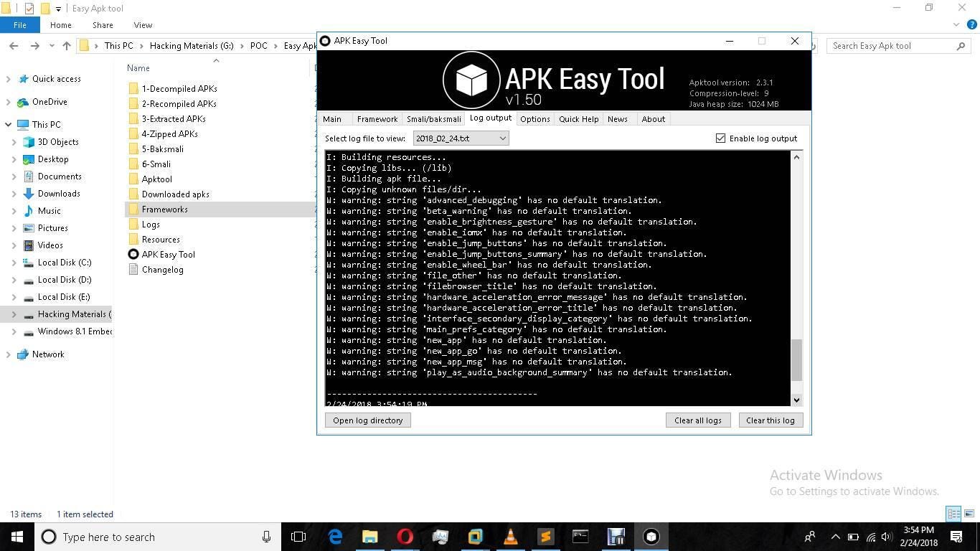Switch to the Framework tab
980x551 pixels.
(377, 119)
